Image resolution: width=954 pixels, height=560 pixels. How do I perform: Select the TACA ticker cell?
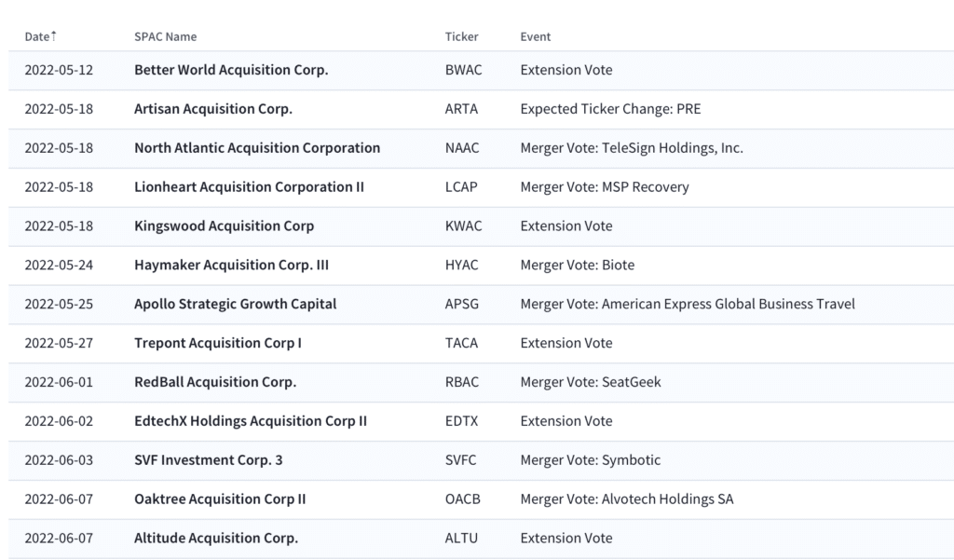pos(461,343)
